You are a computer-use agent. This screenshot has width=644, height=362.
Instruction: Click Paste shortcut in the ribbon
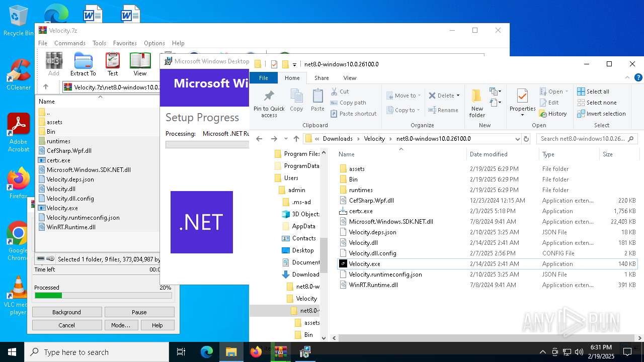[x=353, y=114]
